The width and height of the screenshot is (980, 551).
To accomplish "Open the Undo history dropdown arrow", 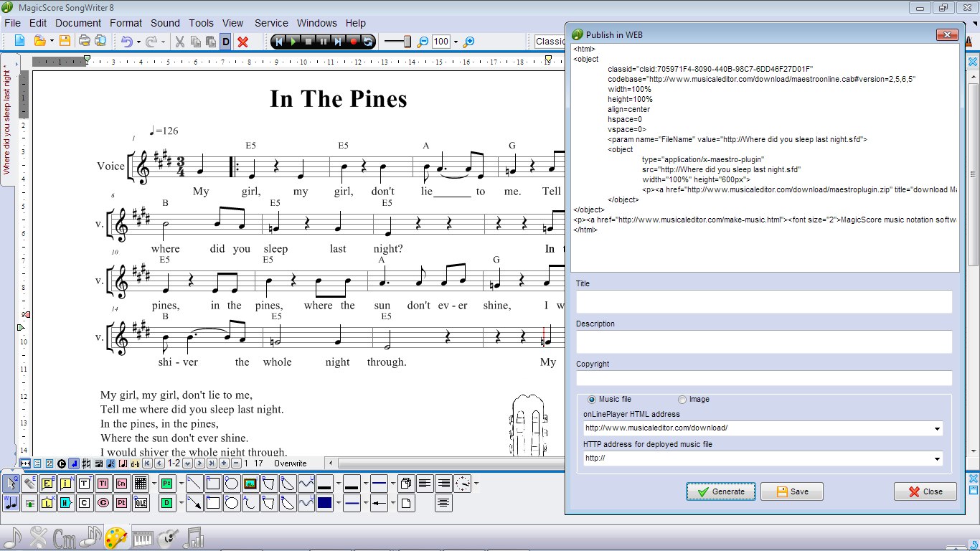I will tap(138, 42).
